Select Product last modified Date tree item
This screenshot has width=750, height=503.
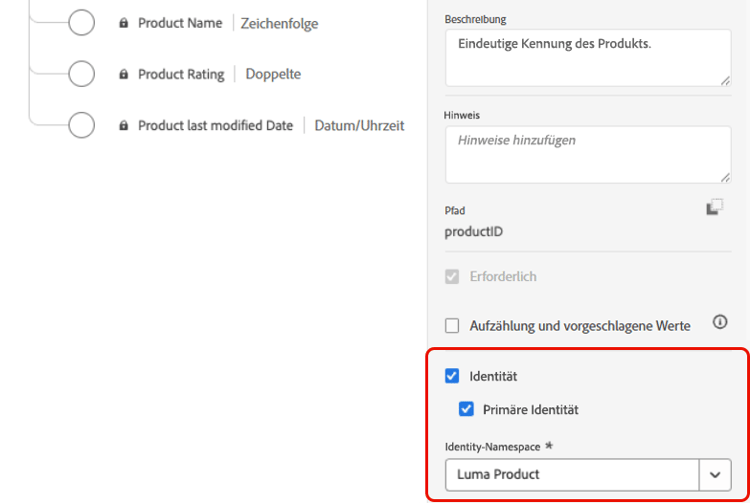coord(215,126)
